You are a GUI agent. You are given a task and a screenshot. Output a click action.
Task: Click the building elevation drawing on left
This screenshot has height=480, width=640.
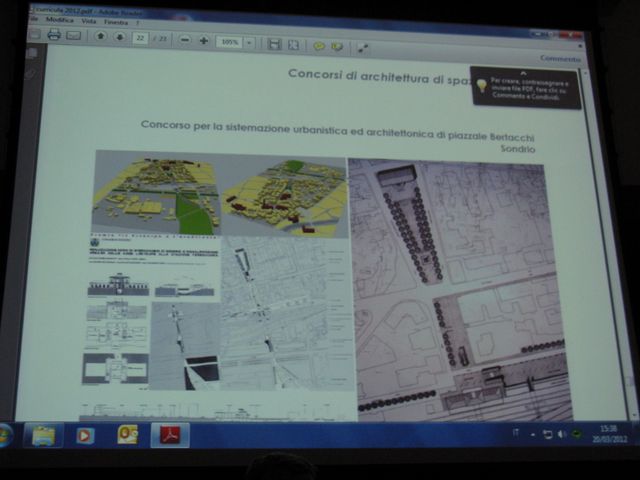[x=118, y=284]
